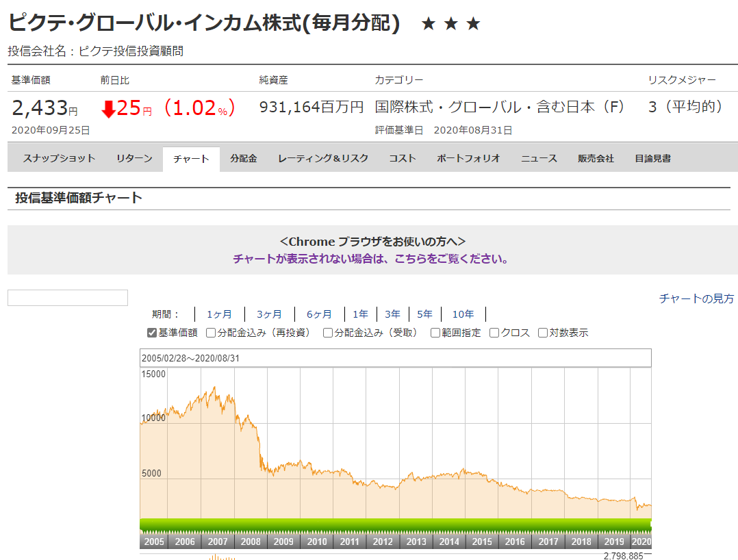Open the レーティング&リスク tab

pyautogui.click(x=323, y=159)
